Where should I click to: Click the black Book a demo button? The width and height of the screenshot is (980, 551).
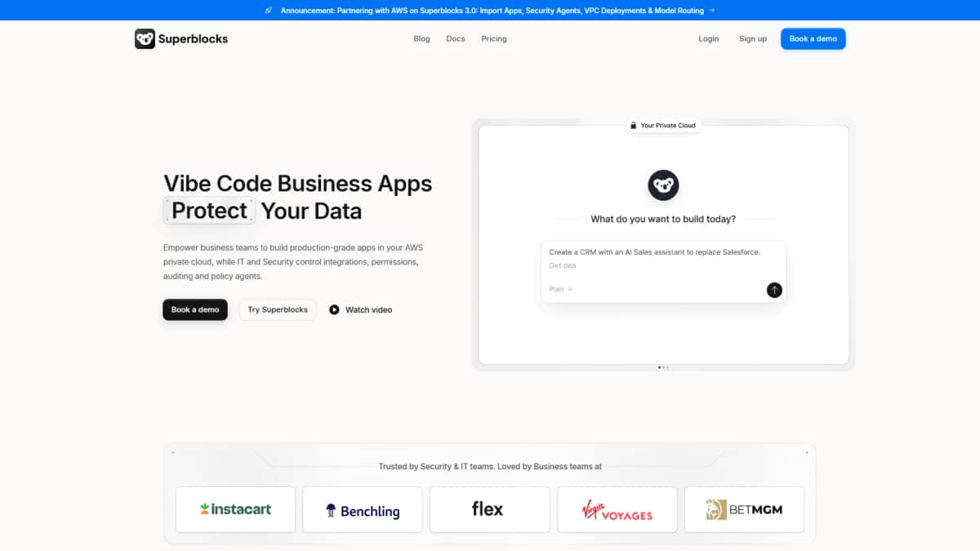point(195,309)
